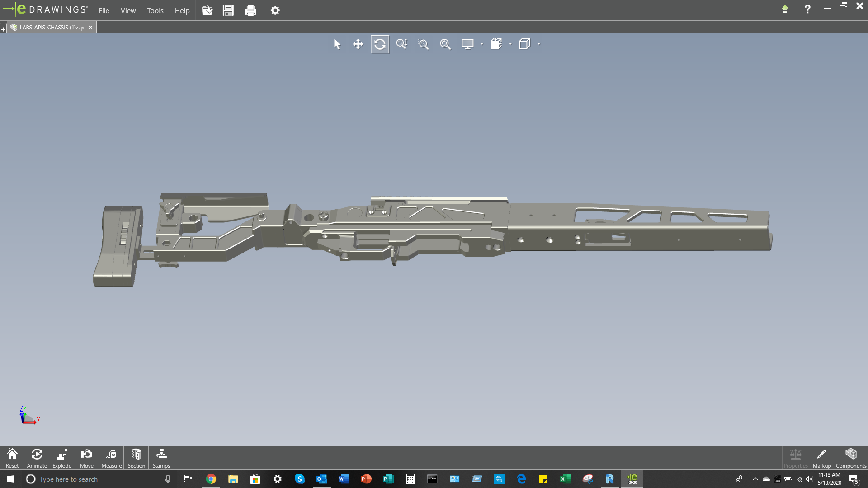Open the Markup panel
This screenshot has height=488, width=868.
[x=821, y=458]
